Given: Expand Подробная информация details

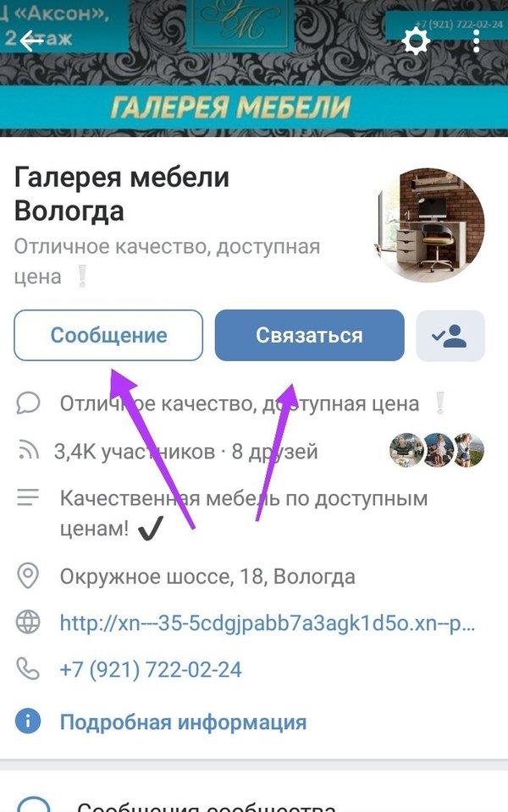Looking at the screenshot, I should click(183, 721).
